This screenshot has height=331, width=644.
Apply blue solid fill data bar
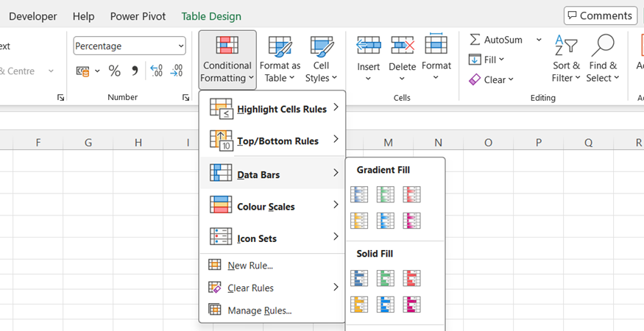tap(359, 278)
